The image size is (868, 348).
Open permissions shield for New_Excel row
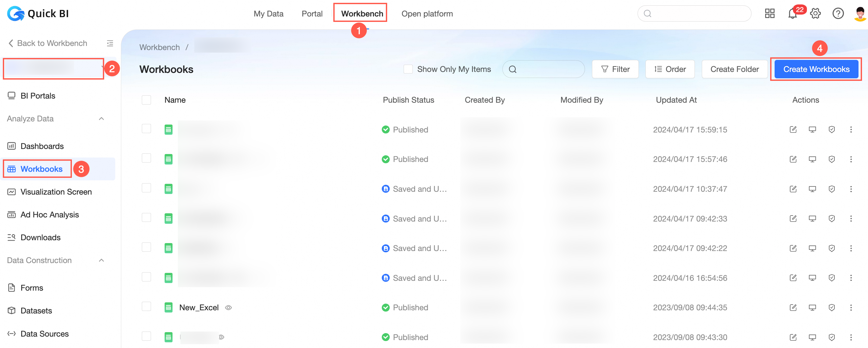[832, 307]
